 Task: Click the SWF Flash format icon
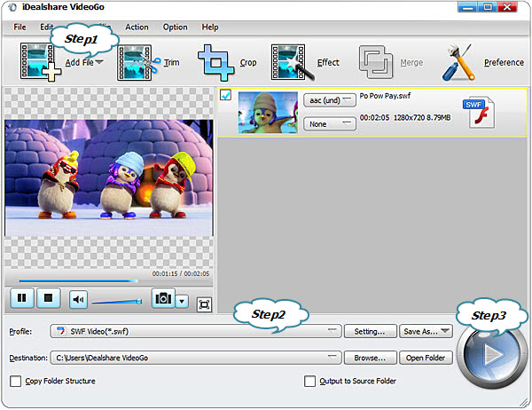pyautogui.click(x=479, y=113)
